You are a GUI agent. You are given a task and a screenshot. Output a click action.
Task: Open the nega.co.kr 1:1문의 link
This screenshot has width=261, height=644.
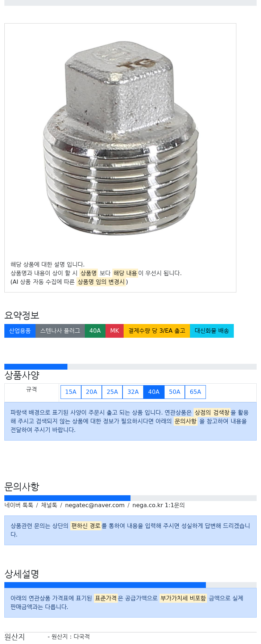tap(158, 505)
